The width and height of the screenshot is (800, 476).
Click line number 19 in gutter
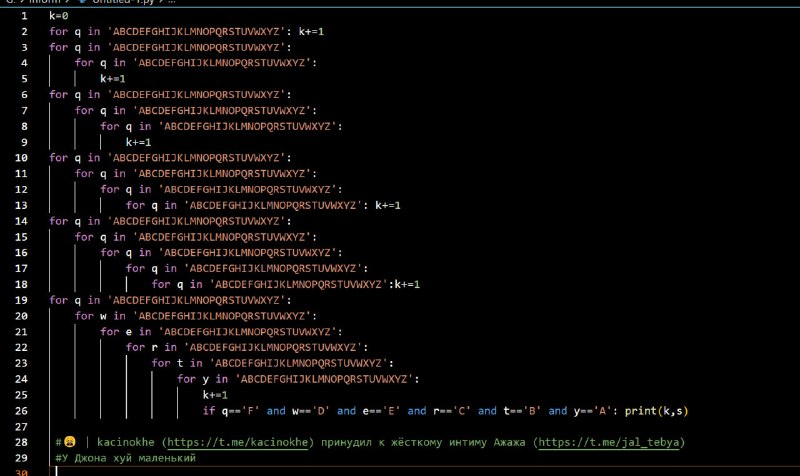[x=21, y=300]
